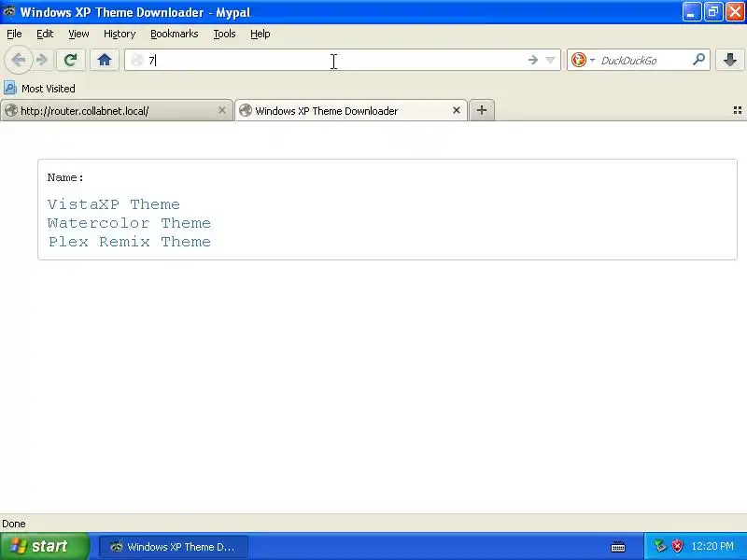Select the Windows XP Theme Downloader tab
The width and height of the screenshot is (747, 560).
click(x=351, y=111)
